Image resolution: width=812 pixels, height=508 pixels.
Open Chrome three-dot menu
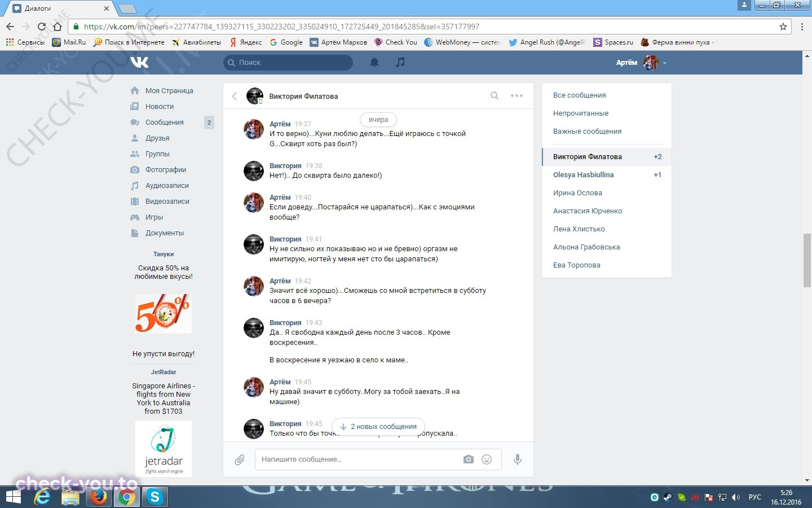pyautogui.click(x=802, y=27)
